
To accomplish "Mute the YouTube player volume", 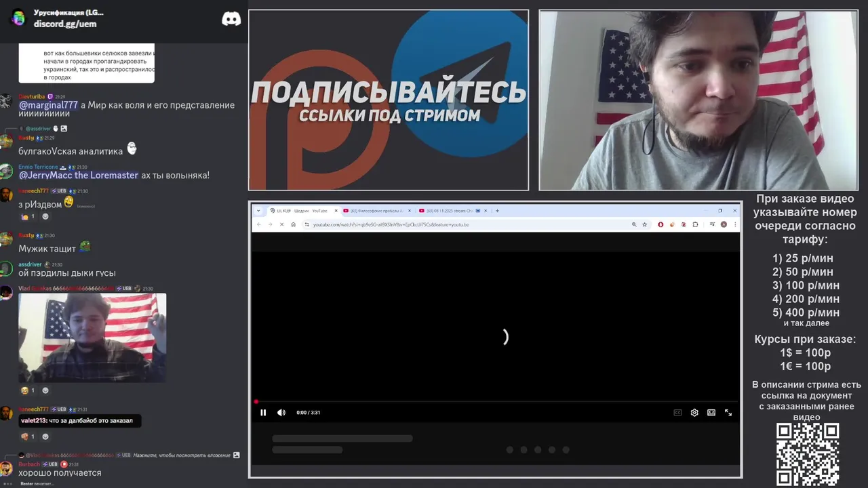I will [x=281, y=412].
